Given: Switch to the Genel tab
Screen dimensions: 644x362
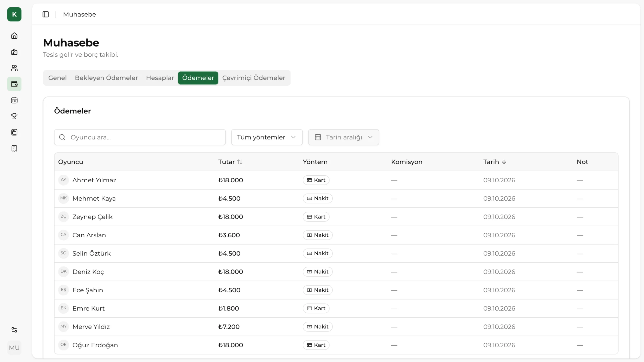Looking at the screenshot, I should (x=57, y=78).
